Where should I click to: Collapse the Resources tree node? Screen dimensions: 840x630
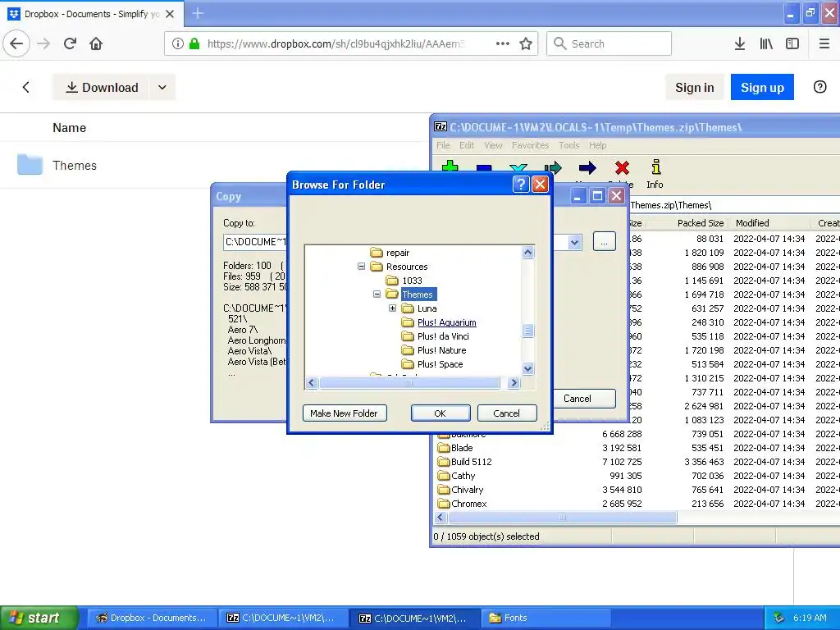coord(362,267)
